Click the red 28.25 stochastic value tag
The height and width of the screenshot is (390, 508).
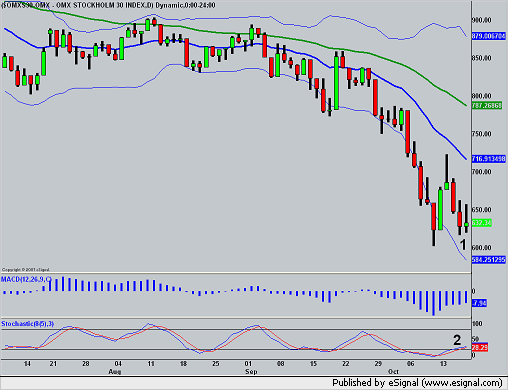(x=480, y=348)
